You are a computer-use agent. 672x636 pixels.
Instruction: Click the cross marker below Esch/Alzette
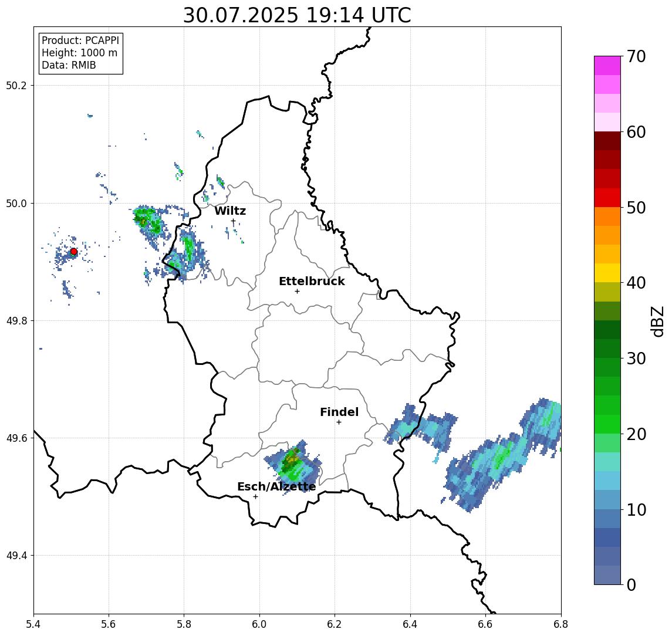255,497
